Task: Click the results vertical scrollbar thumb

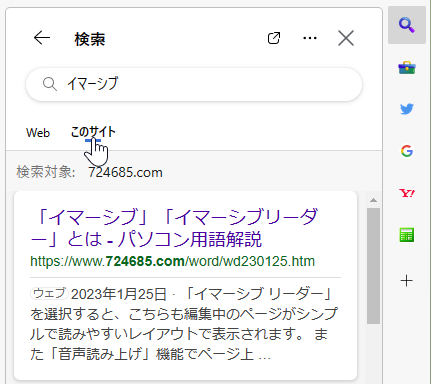Action: (373, 266)
